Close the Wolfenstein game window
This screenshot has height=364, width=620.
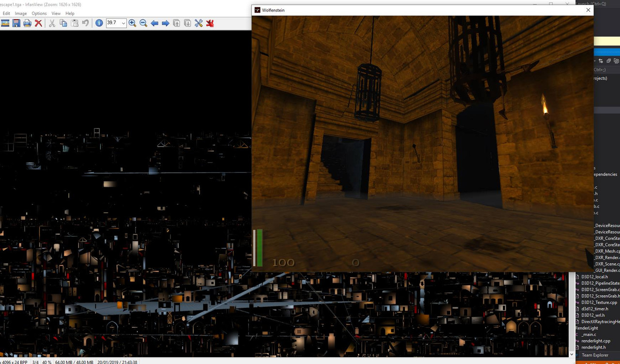coord(588,10)
